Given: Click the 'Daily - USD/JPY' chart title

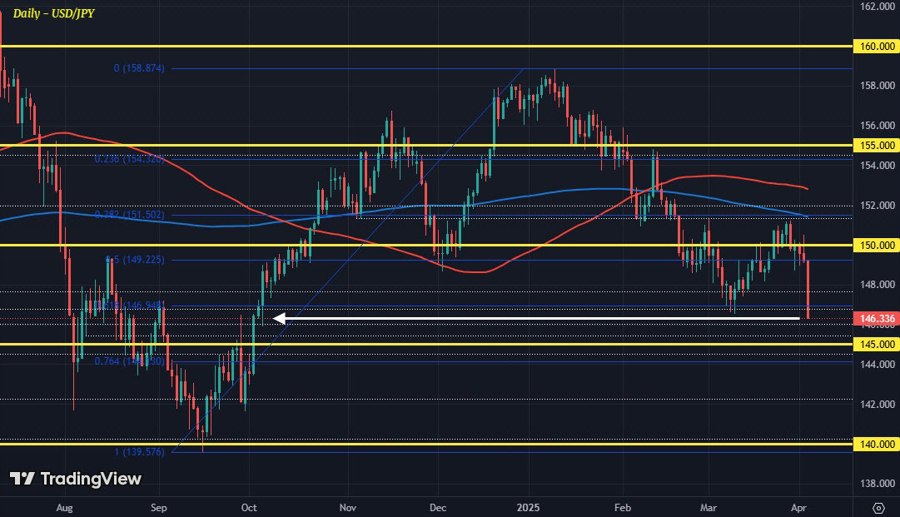Looking at the screenshot, I should tap(53, 13).
